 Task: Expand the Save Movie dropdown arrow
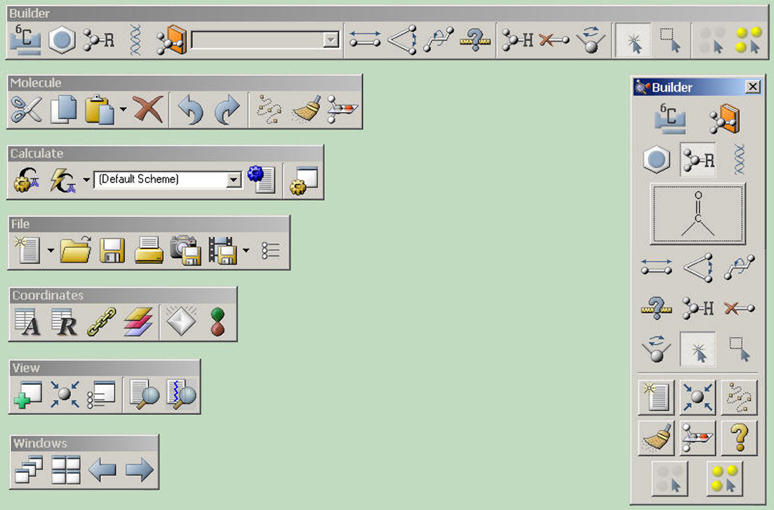point(246,250)
